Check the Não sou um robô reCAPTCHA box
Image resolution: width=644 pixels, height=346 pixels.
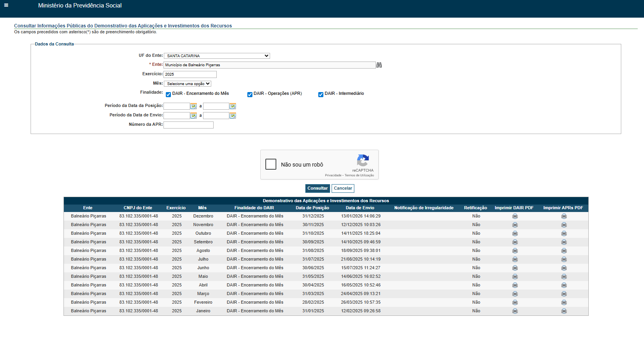(x=271, y=164)
